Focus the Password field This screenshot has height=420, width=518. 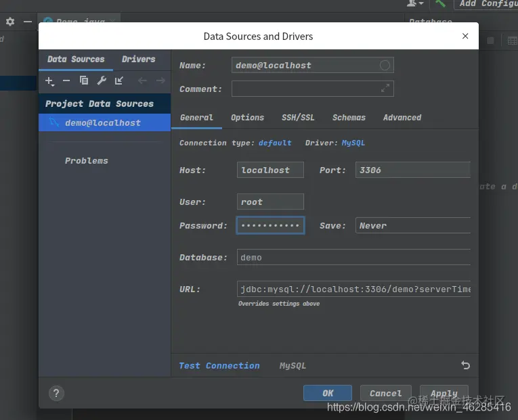[x=270, y=225]
